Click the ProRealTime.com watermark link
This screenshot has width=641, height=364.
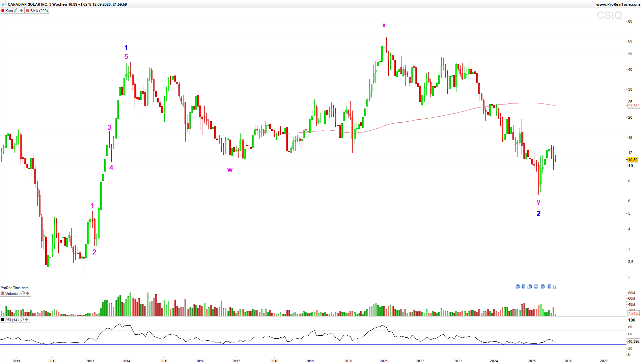coord(15,288)
